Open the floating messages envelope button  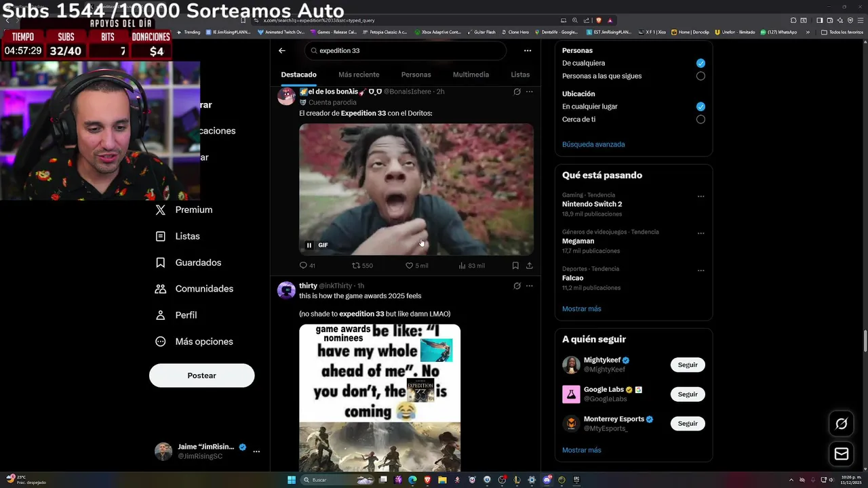tap(842, 454)
